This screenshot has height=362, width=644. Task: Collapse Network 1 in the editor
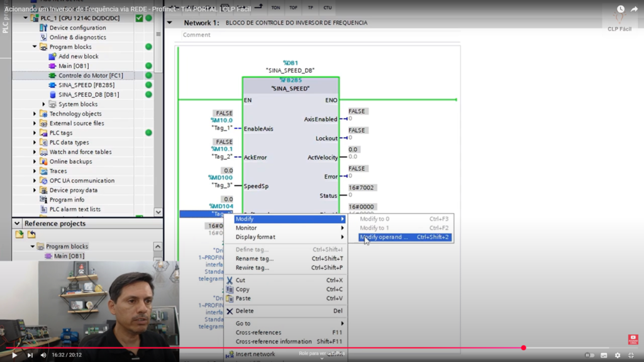(x=170, y=23)
